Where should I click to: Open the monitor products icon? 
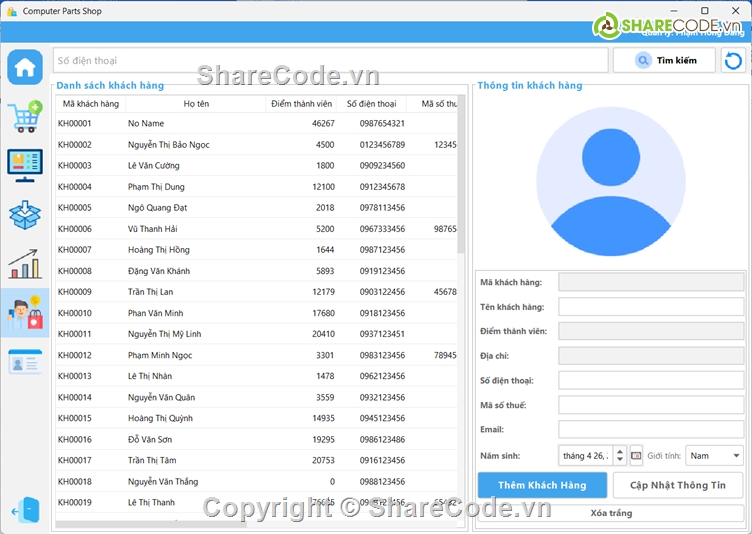(x=25, y=166)
